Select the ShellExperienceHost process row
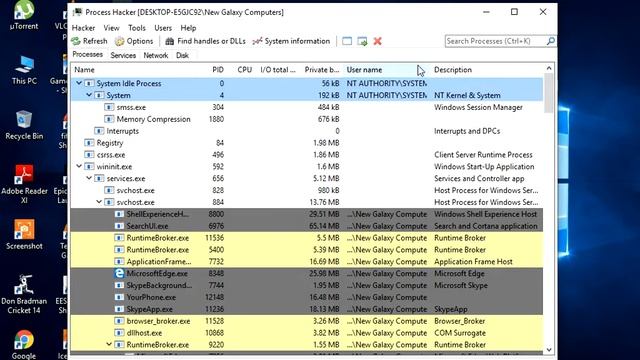The image size is (640, 360). click(307, 214)
